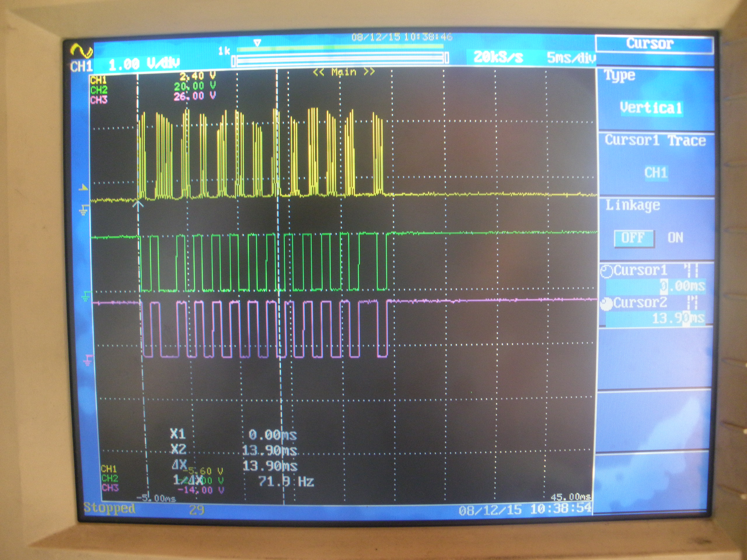
Task: Click the record length memory bar
Action: 340,59
